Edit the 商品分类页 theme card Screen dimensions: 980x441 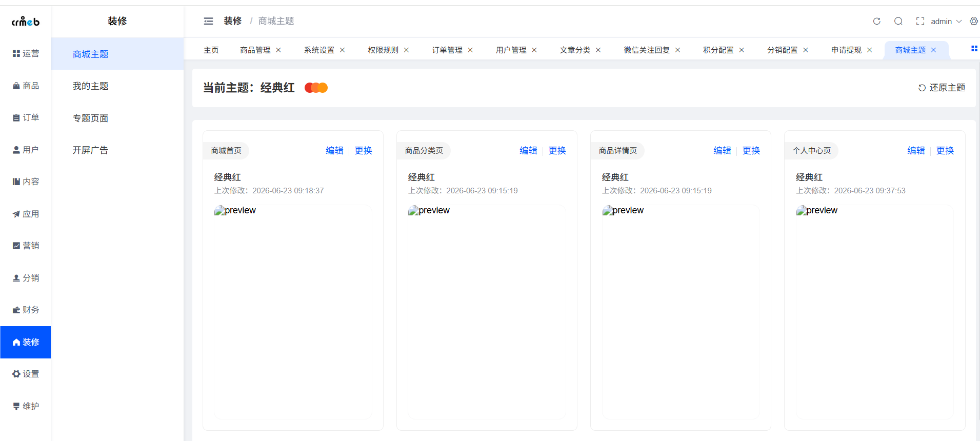click(x=528, y=150)
